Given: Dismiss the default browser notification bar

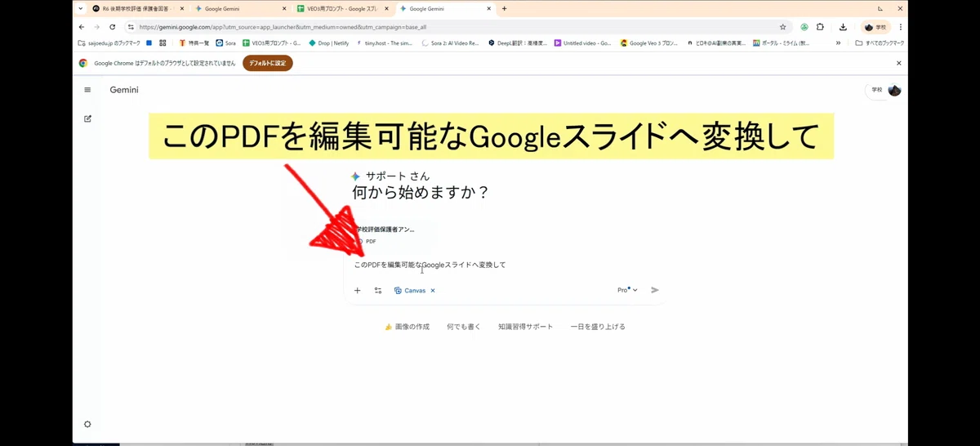Looking at the screenshot, I should point(899,63).
